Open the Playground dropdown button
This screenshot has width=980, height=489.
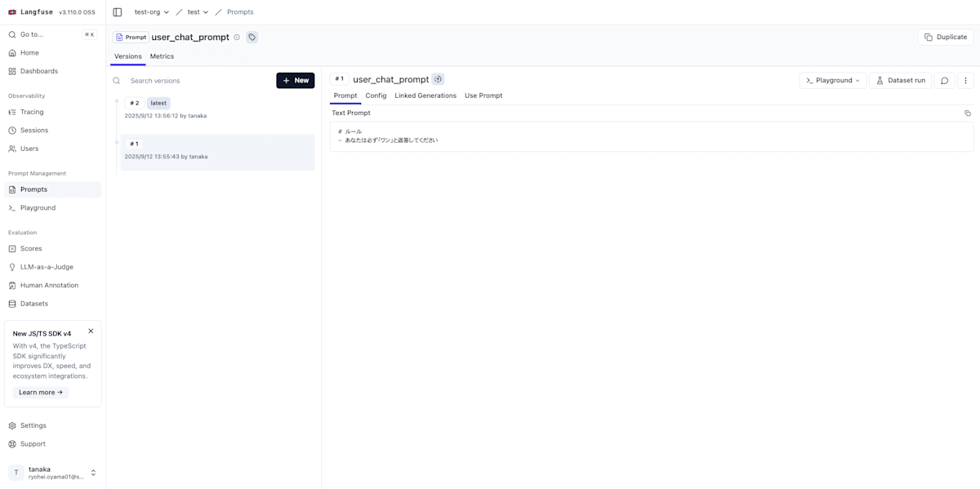pyautogui.click(x=833, y=81)
